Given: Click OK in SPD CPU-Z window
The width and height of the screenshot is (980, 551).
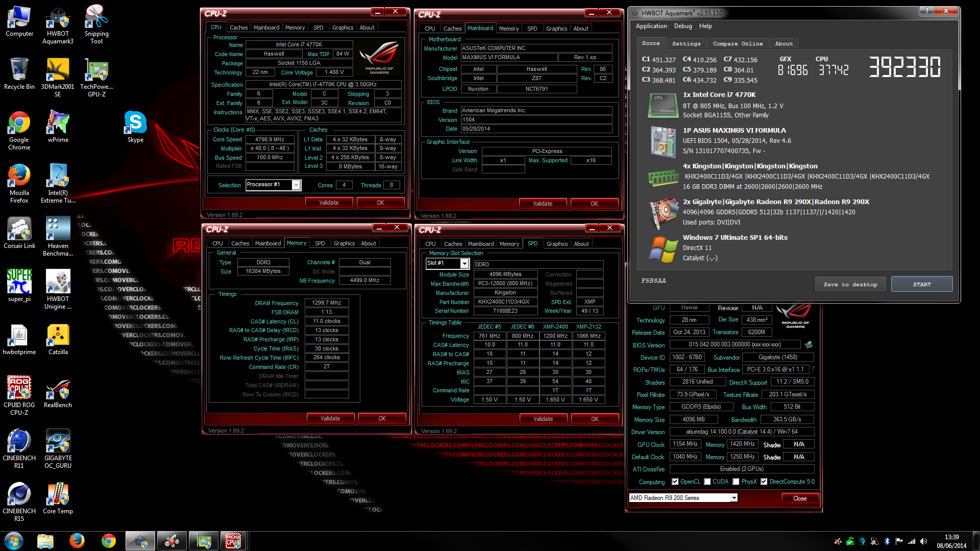Looking at the screenshot, I should pos(595,419).
